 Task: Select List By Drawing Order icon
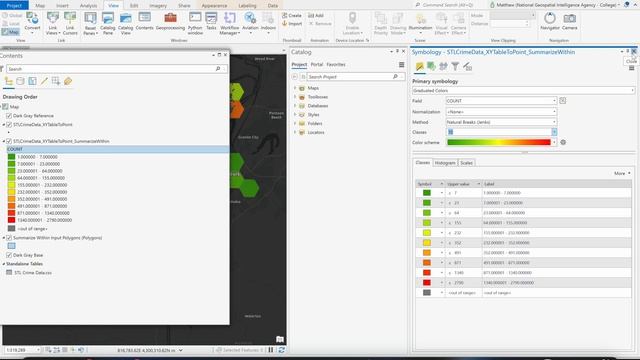tap(9, 81)
